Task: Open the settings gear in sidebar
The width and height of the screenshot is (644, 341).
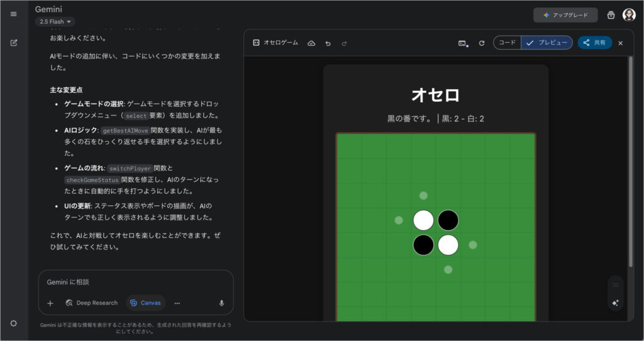Action: [13, 323]
